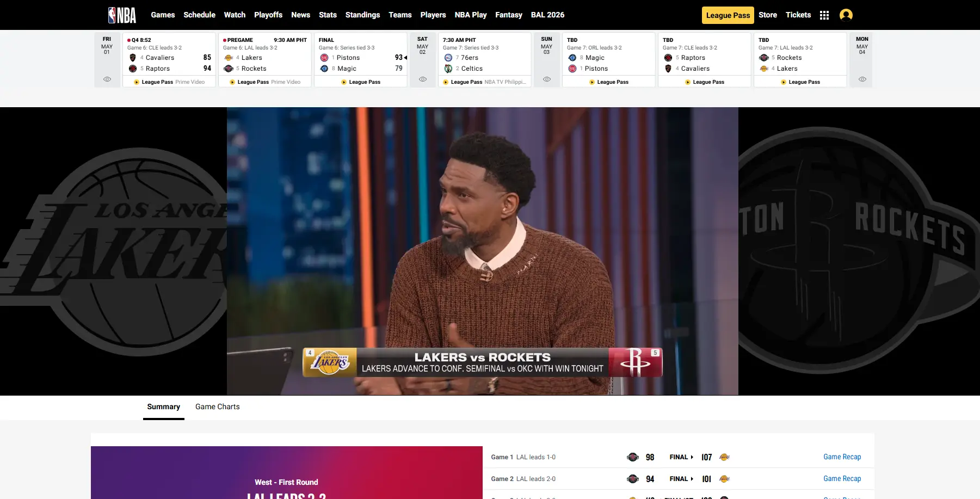Open the BAL 2026 nav item
Image resolution: width=980 pixels, height=499 pixels.
pyautogui.click(x=547, y=15)
